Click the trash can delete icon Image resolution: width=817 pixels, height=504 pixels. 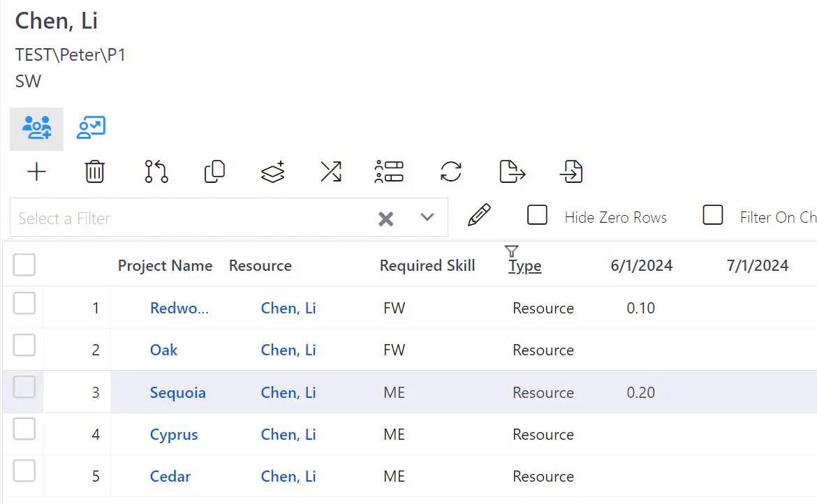(x=95, y=172)
